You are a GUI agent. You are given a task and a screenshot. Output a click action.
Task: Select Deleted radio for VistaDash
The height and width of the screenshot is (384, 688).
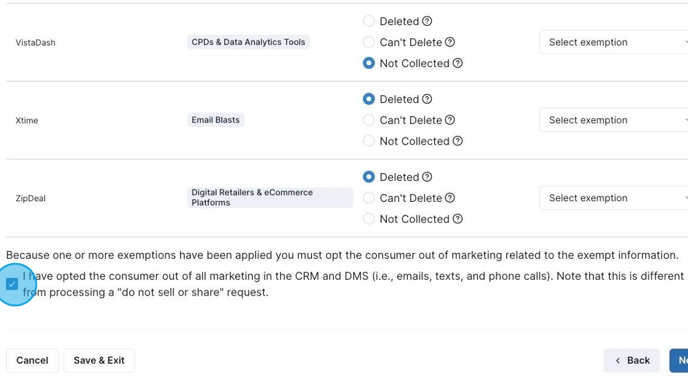pos(369,21)
